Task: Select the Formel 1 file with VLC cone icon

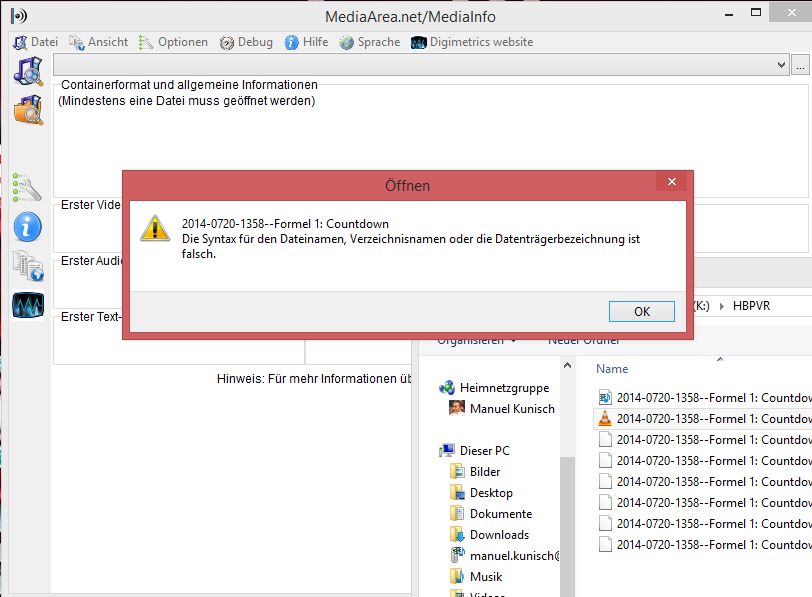Action: point(704,418)
